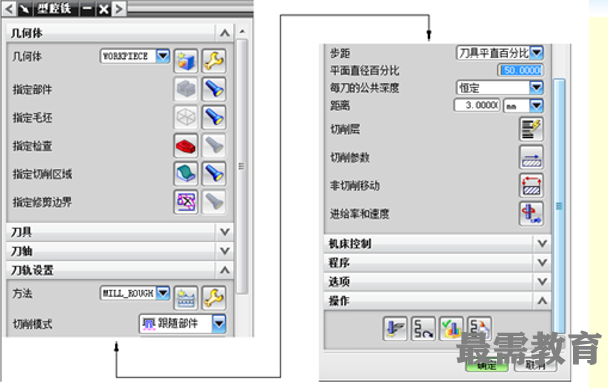Click the trim boundary icon for 指定修剪边界
608x388 pixels.
186,202
